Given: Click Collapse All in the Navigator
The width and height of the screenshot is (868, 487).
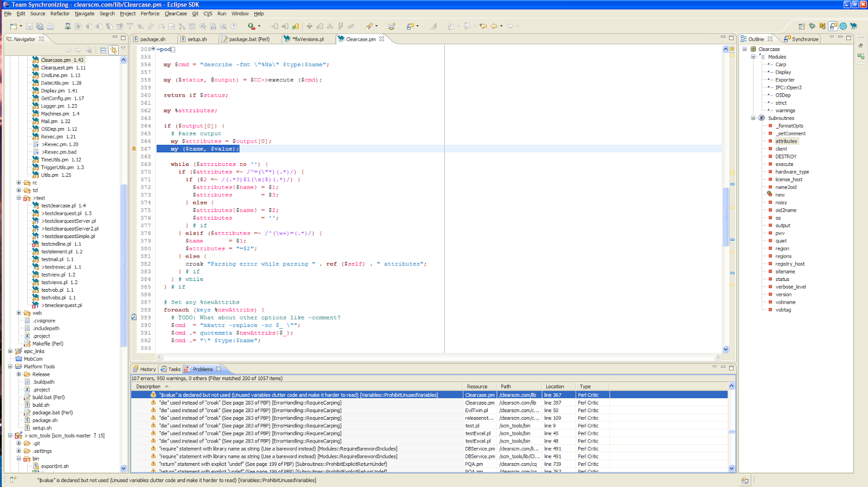Looking at the screenshot, I should click(x=103, y=50).
